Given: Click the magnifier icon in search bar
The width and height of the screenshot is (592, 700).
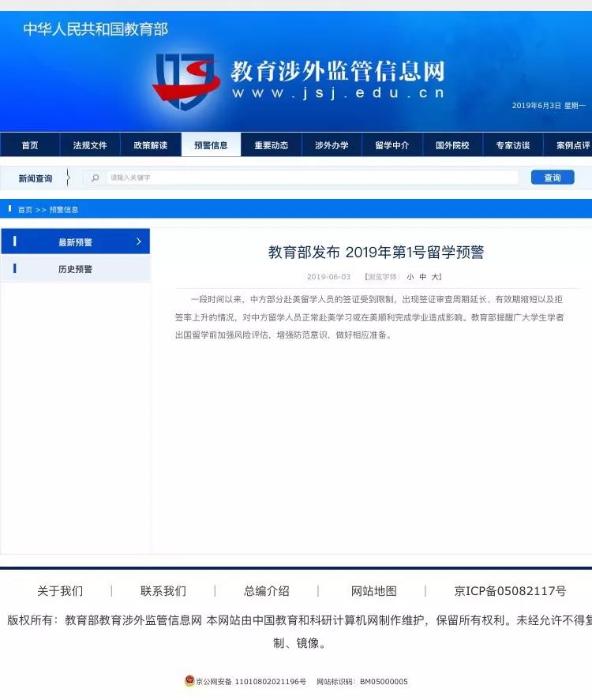Looking at the screenshot, I should (x=96, y=178).
